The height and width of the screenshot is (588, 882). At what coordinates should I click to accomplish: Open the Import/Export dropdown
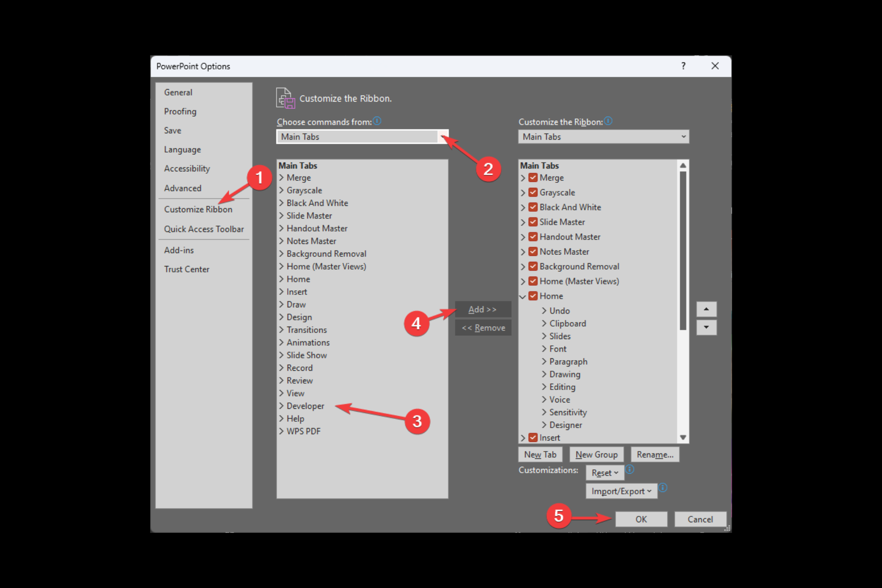[621, 491]
